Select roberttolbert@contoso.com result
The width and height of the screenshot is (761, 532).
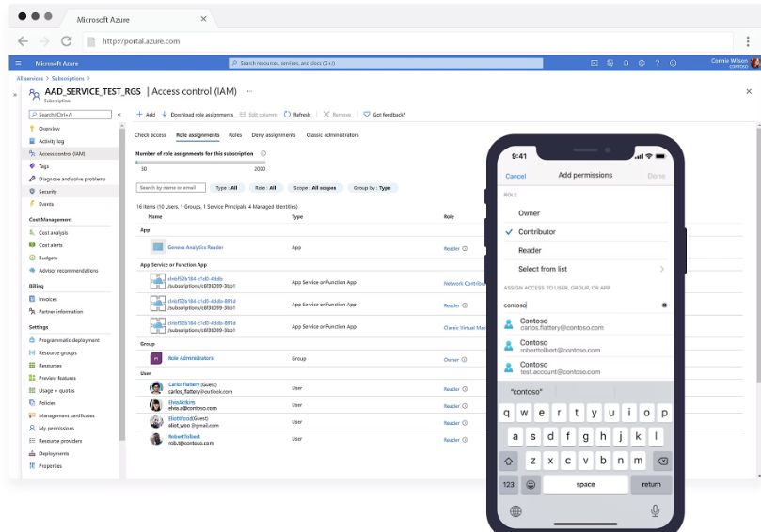[x=585, y=346]
